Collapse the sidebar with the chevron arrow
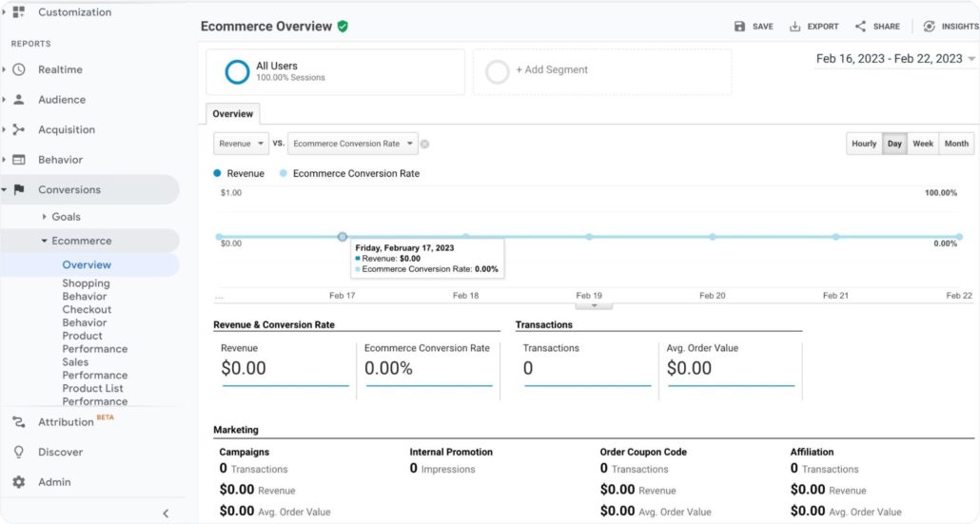The image size is (980, 524). (x=166, y=513)
